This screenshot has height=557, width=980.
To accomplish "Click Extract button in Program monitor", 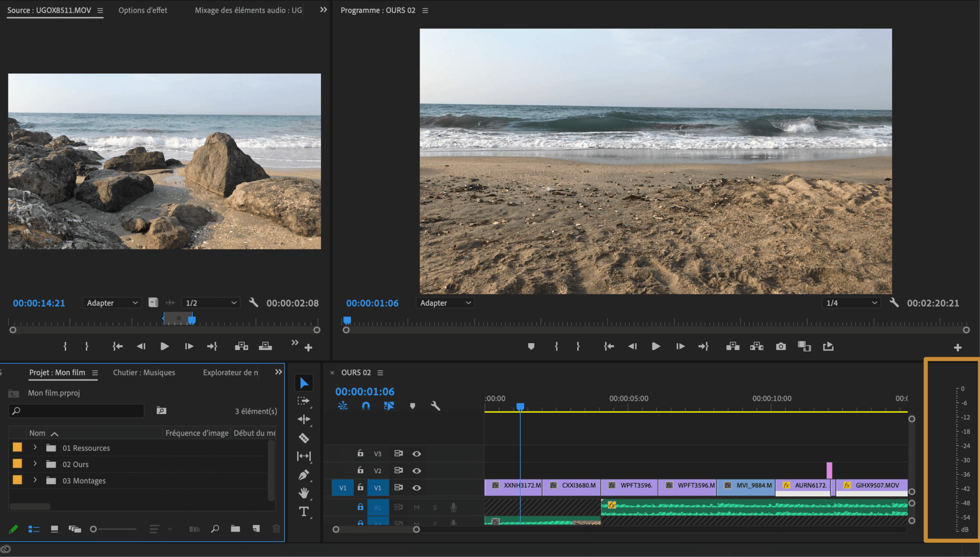I will [757, 346].
